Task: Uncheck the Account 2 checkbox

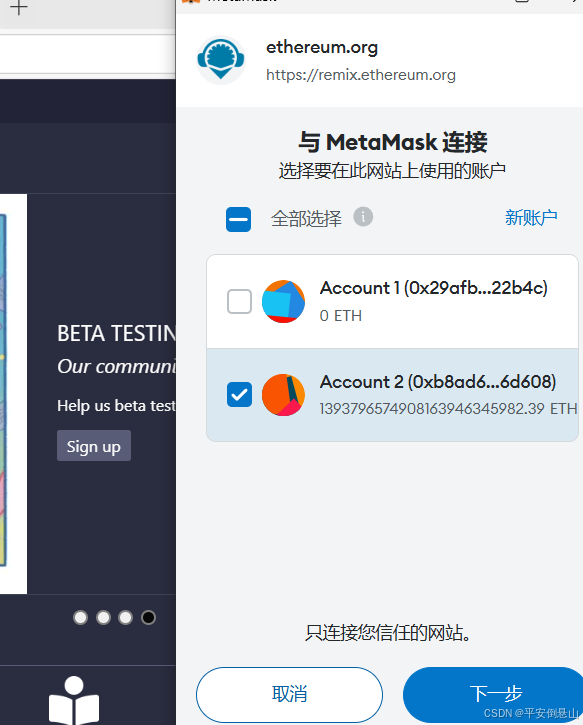Action: point(239,394)
